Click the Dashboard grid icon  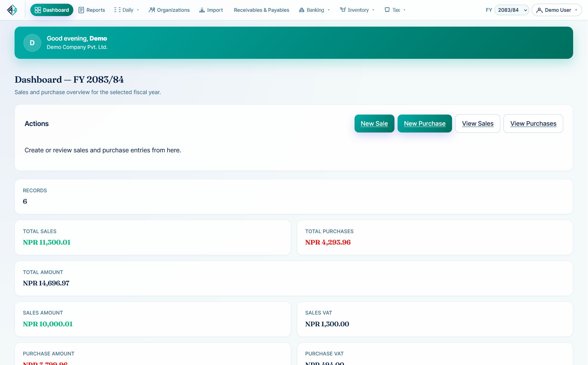[x=38, y=10]
